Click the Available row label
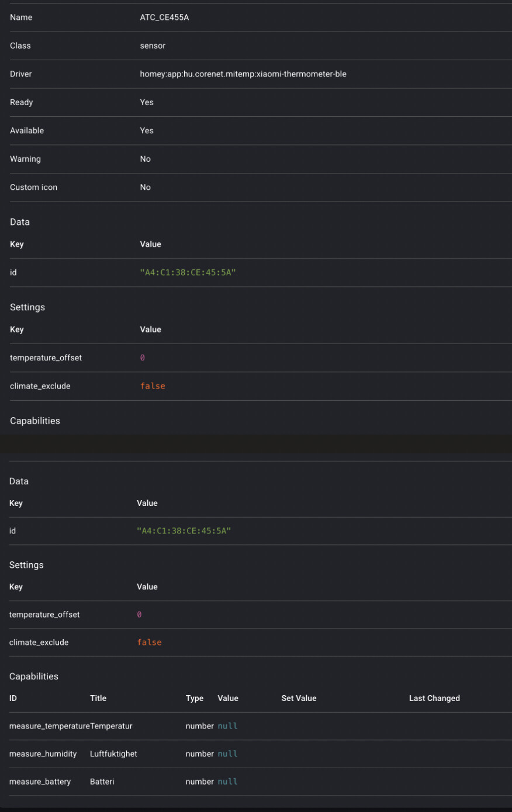Screen dimensions: 512x812 tap(27, 131)
